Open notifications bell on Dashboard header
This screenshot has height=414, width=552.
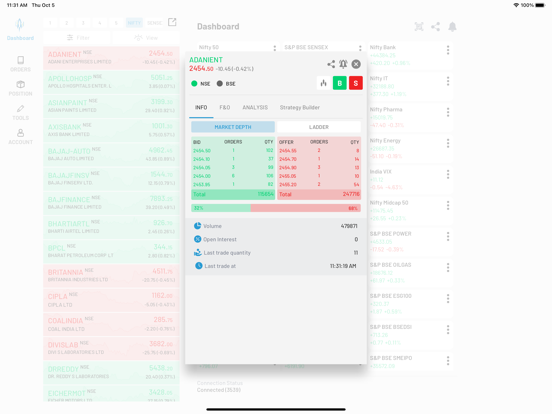coord(452,27)
